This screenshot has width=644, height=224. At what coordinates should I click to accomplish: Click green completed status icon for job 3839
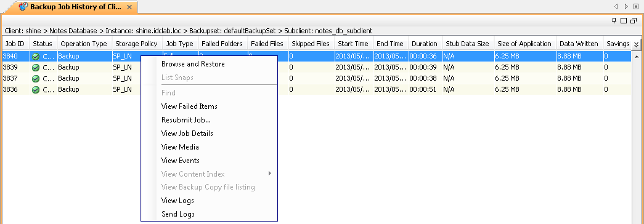(36, 67)
